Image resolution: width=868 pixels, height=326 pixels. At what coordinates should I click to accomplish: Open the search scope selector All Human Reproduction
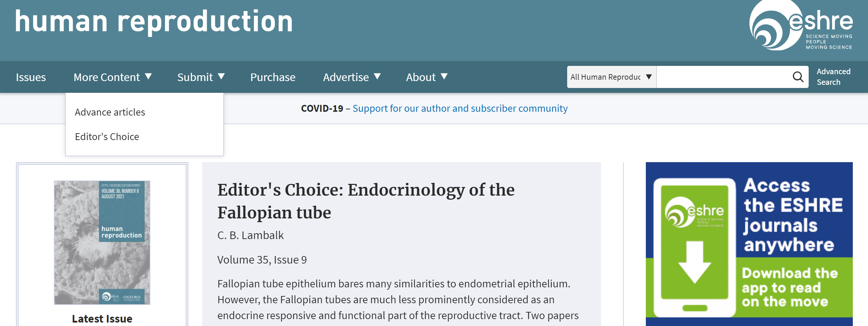click(x=611, y=77)
